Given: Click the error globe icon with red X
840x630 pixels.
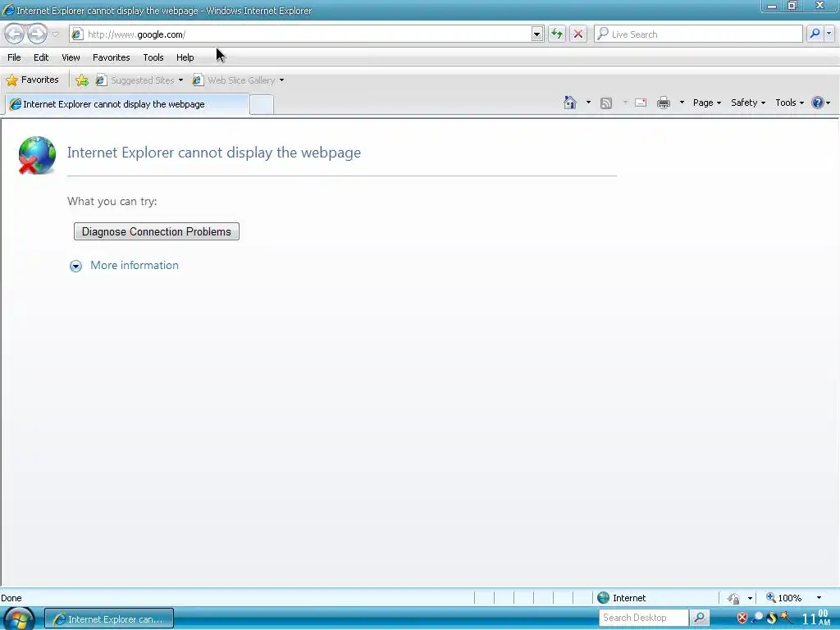Looking at the screenshot, I should pyautogui.click(x=37, y=155).
